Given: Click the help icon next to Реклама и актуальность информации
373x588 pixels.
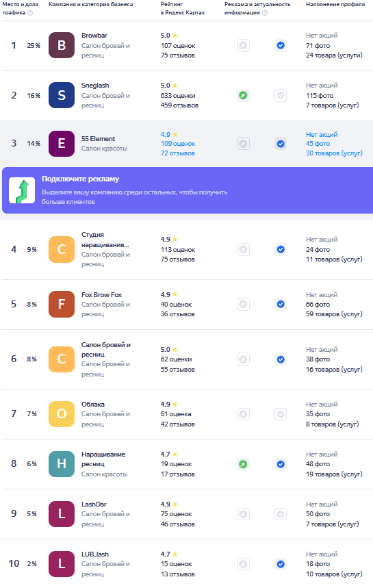Looking at the screenshot, I should click(265, 13).
